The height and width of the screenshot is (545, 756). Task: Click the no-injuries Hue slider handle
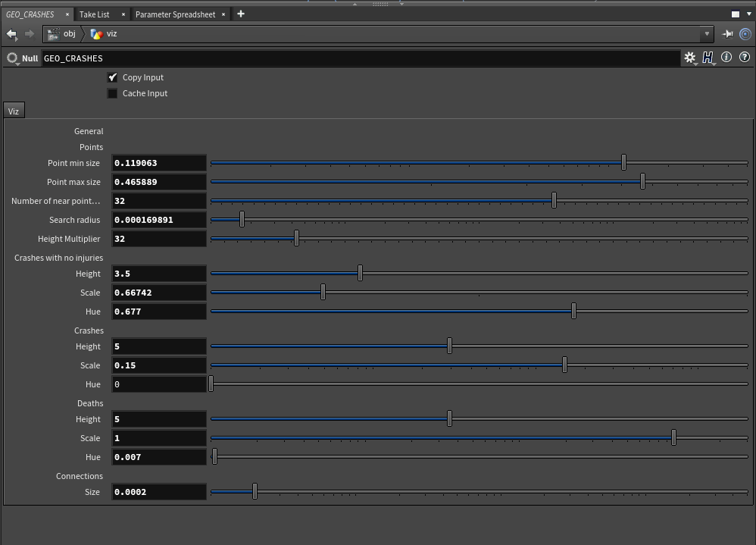pyautogui.click(x=573, y=311)
